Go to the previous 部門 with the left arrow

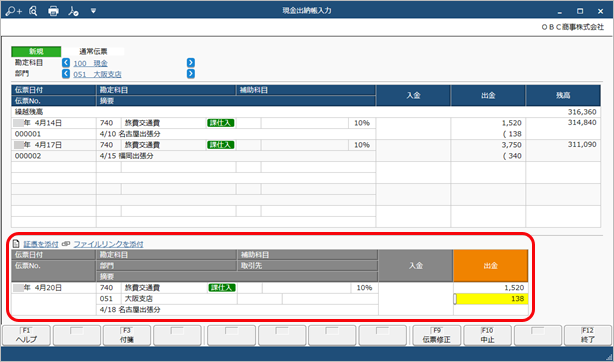coord(66,74)
